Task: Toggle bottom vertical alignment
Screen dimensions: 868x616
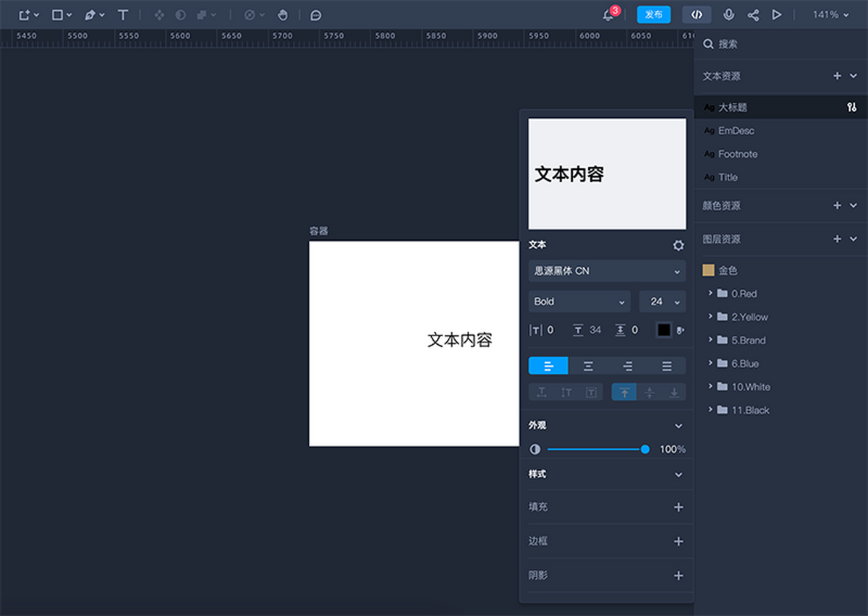Action: 673,392
